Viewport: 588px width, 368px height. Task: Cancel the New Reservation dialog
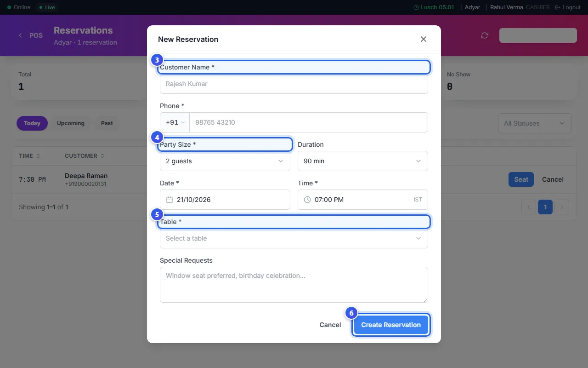tap(330, 325)
